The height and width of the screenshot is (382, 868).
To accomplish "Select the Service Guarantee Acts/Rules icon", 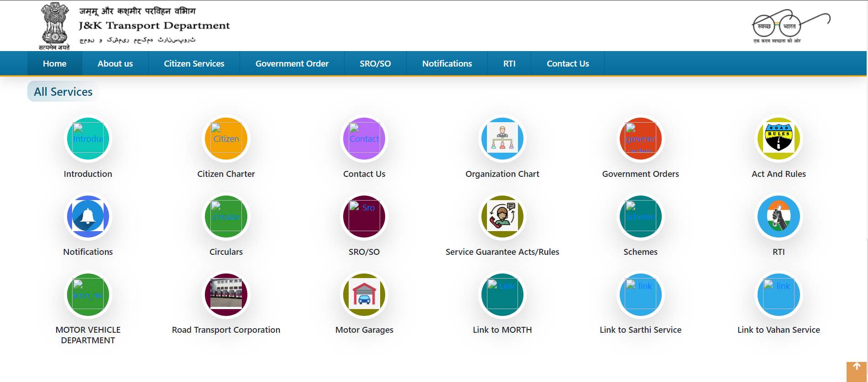I will click(502, 217).
